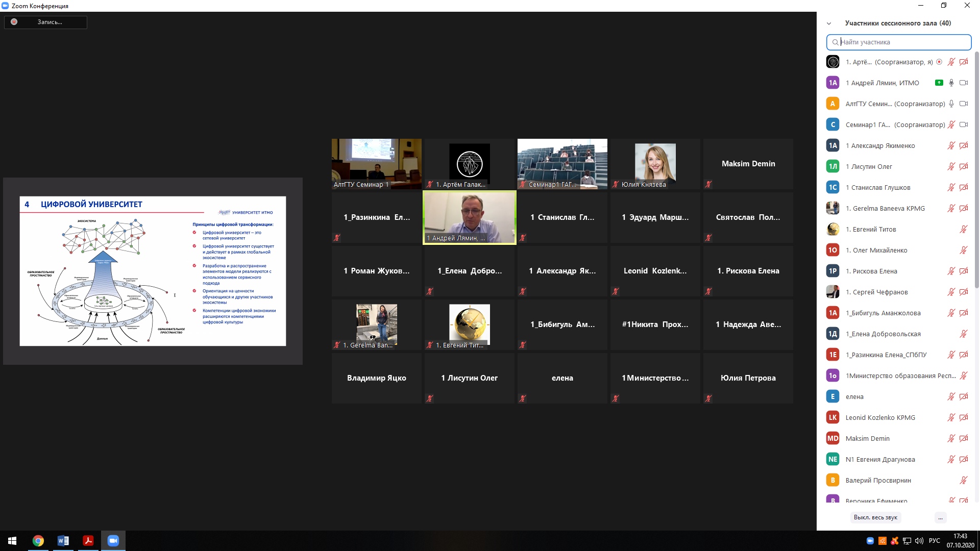Select the active speaker tile 1 Андрей Лямин
This screenshot has width=980, height=551.
tap(470, 217)
